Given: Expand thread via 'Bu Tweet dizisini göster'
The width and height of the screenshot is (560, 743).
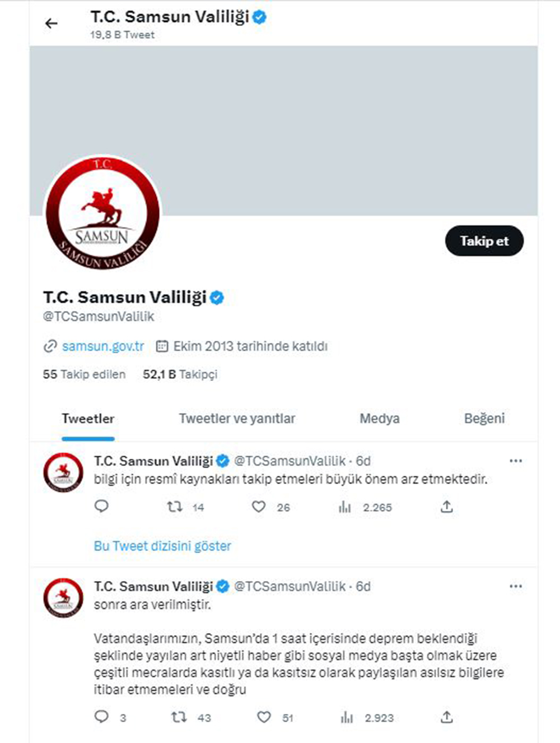Looking at the screenshot, I should coord(162,546).
